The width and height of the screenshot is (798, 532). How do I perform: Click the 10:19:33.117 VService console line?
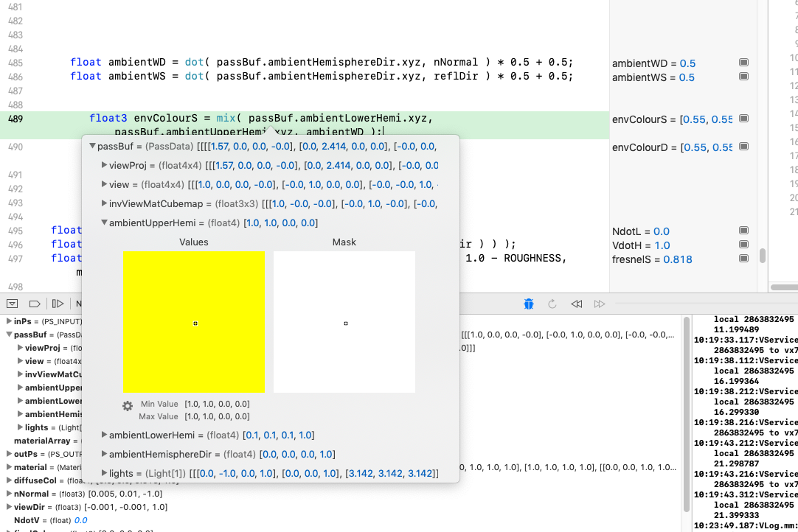[x=746, y=339]
